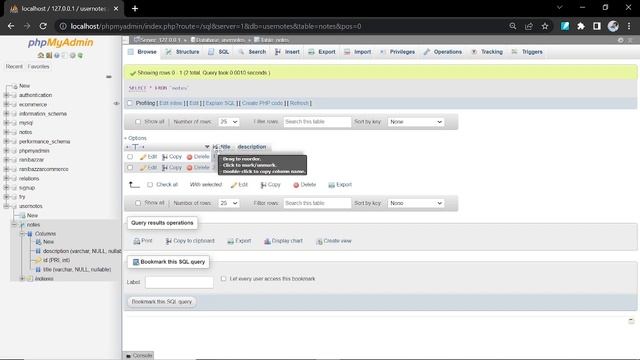Click the browser address bar

coord(282,26)
